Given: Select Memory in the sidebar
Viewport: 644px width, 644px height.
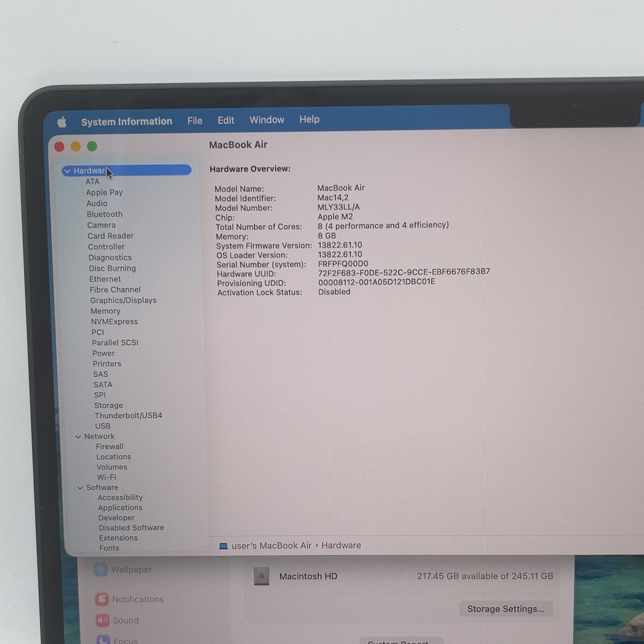Looking at the screenshot, I should pos(105,311).
